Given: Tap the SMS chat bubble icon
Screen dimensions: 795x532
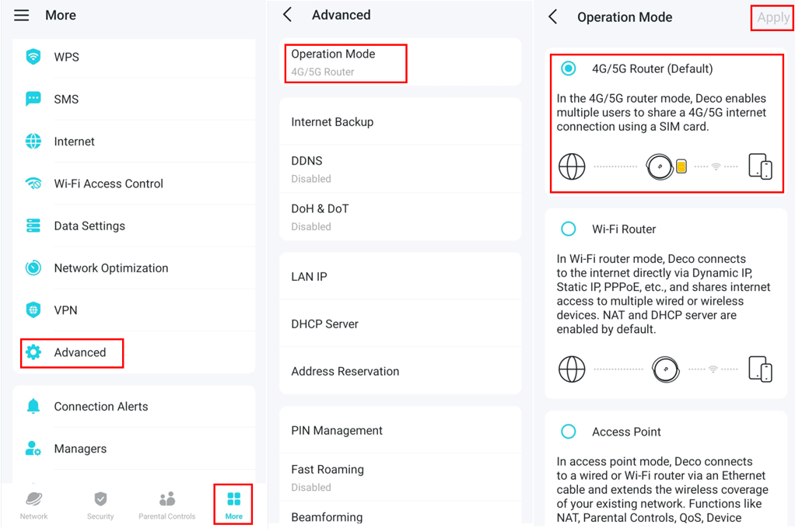Looking at the screenshot, I should 33,99.
